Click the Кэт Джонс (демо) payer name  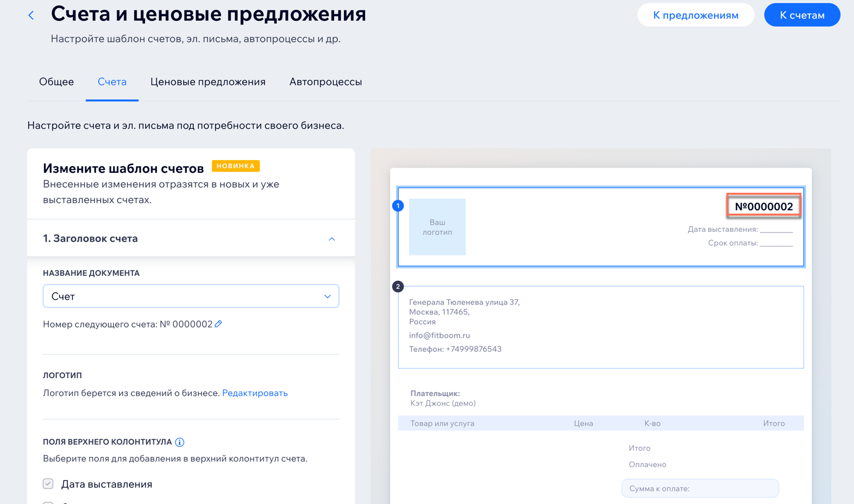(x=443, y=403)
